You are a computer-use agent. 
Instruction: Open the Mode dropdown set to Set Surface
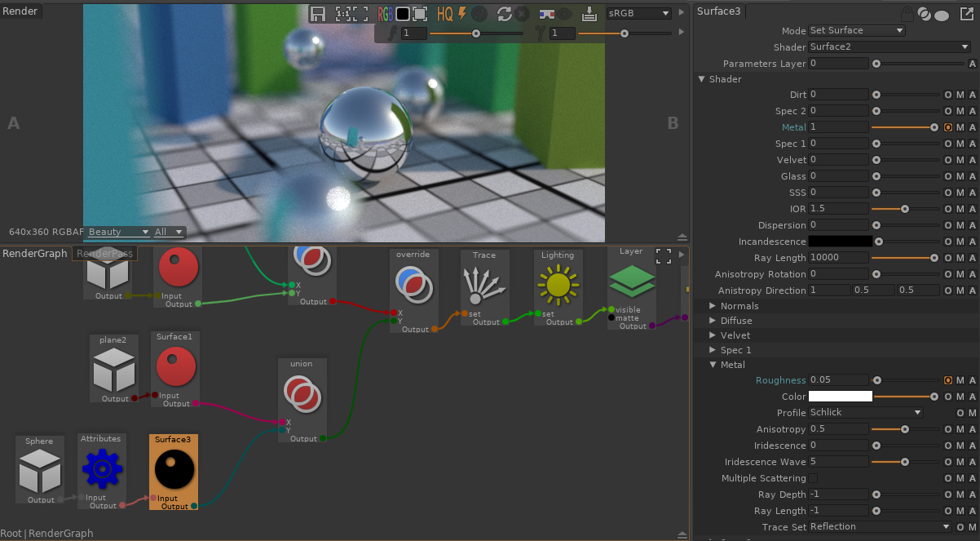click(856, 30)
